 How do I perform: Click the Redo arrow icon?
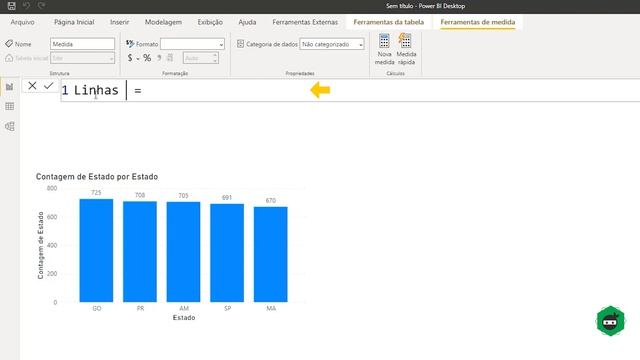[x=41, y=6]
